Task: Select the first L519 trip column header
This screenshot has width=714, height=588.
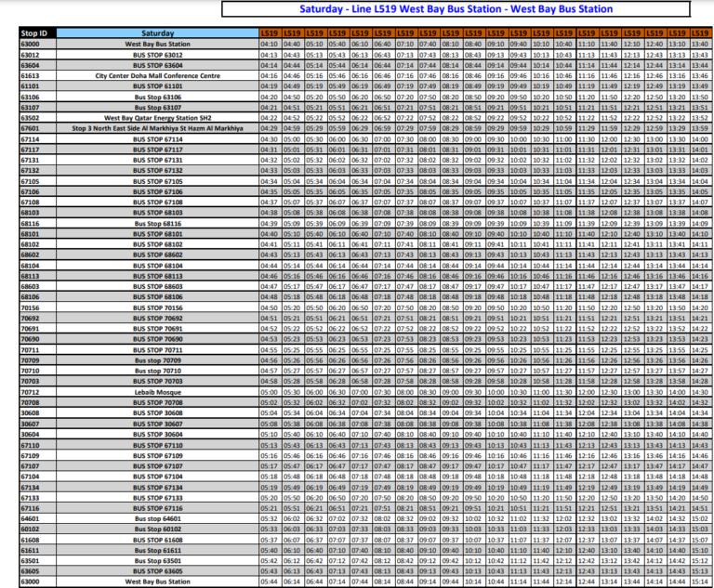Action: click(269, 33)
